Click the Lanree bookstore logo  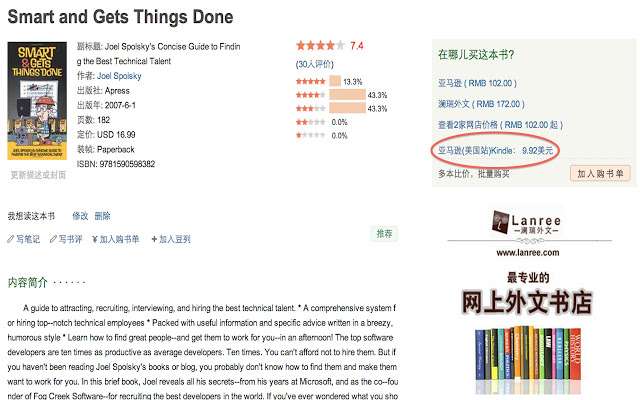(527, 222)
